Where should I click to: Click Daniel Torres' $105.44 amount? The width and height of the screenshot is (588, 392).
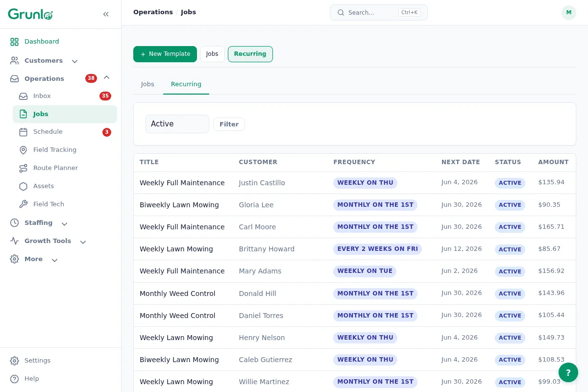click(x=551, y=316)
